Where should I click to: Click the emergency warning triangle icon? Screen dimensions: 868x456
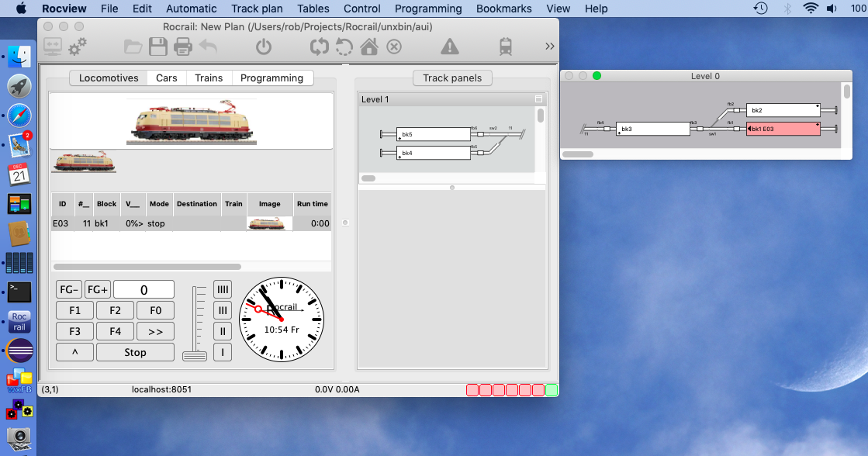point(449,47)
